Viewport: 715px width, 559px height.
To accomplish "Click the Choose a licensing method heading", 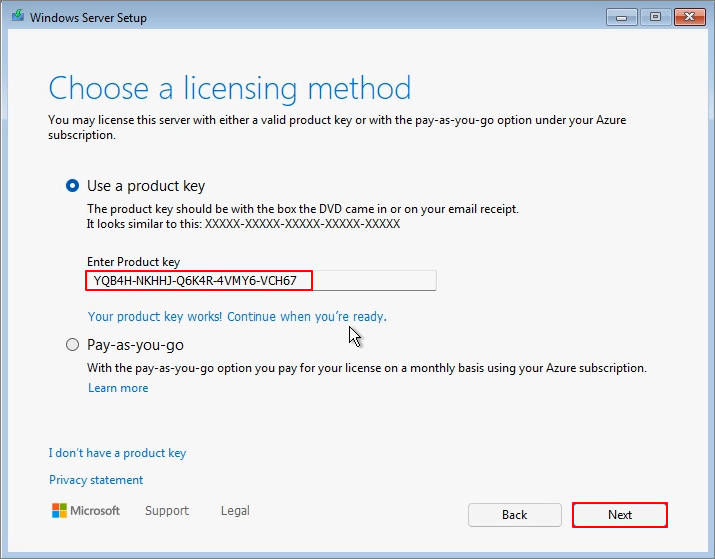I will pos(230,88).
